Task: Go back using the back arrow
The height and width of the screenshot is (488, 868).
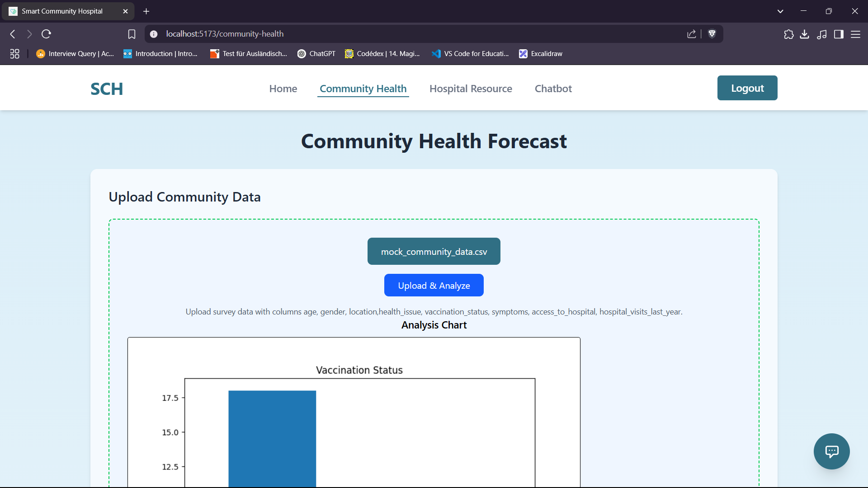Action: [12, 34]
